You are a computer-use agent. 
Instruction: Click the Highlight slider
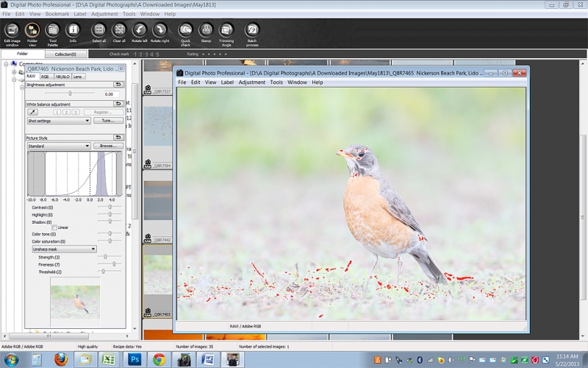[110, 214]
